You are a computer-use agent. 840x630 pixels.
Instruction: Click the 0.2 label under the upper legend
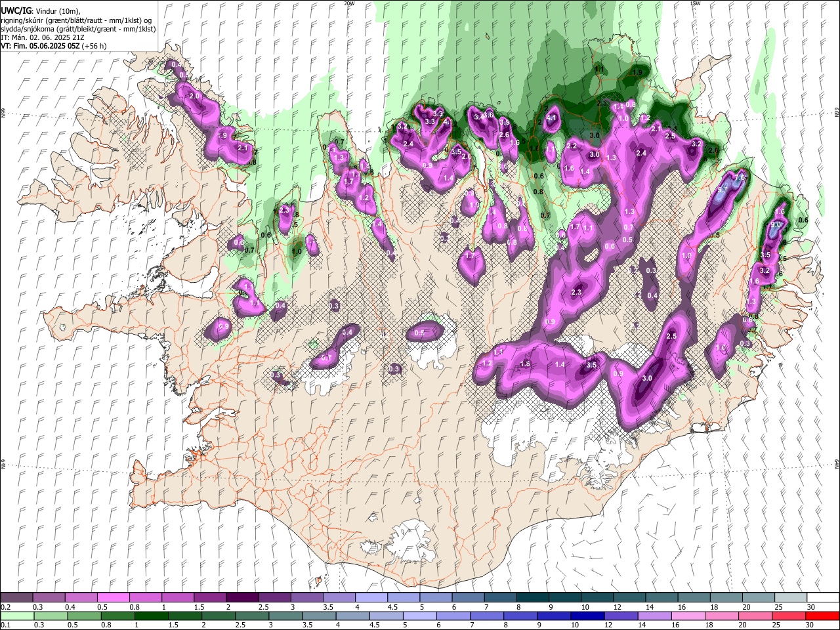[6, 607]
